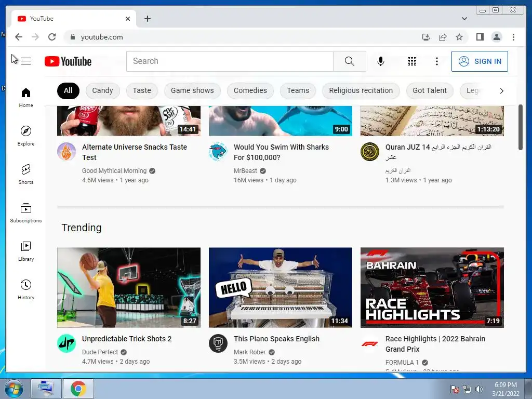The width and height of the screenshot is (532, 399).
Task: Open Explore in the sidebar
Action: coord(26,136)
